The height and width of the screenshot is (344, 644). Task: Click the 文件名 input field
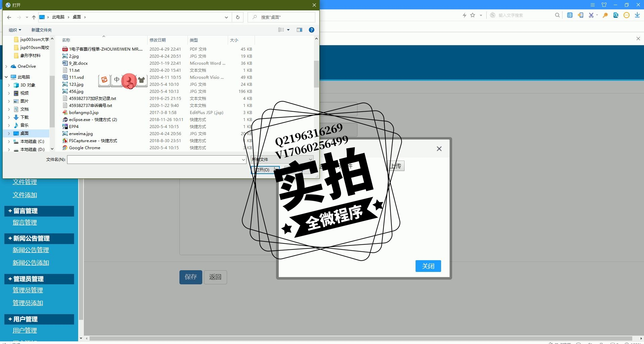[154, 160]
